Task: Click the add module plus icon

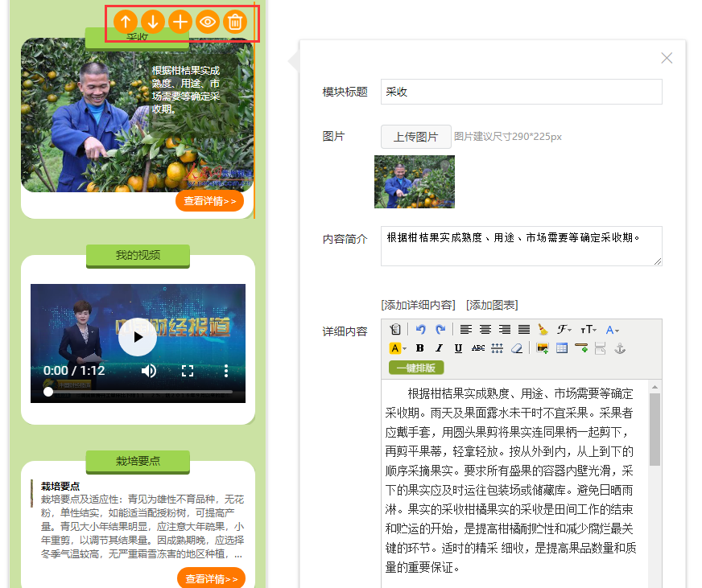Action: [180, 22]
